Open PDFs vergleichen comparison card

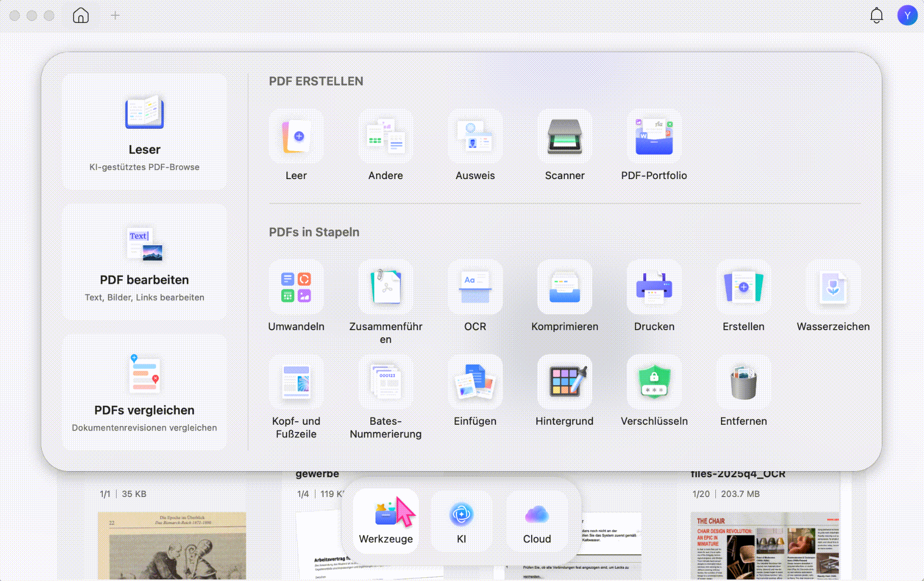[x=145, y=392]
